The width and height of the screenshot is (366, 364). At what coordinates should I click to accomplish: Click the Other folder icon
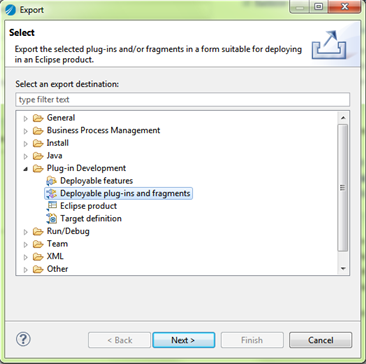[x=38, y=269]
